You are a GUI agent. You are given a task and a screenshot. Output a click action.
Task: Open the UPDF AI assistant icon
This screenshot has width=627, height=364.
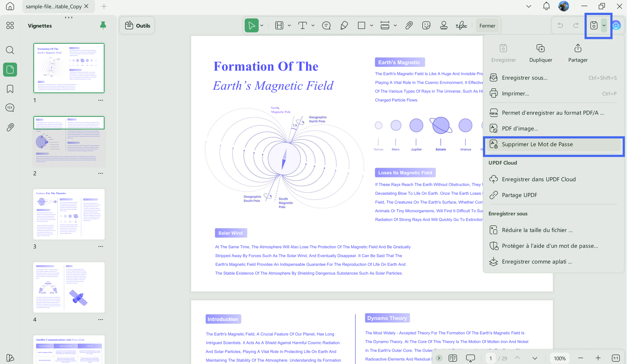616,25
